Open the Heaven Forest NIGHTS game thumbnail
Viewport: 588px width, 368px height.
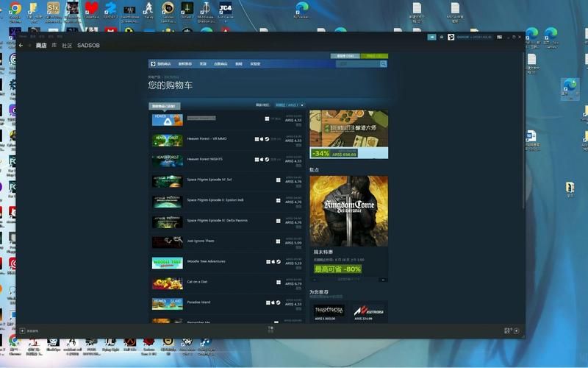point(167,159)
